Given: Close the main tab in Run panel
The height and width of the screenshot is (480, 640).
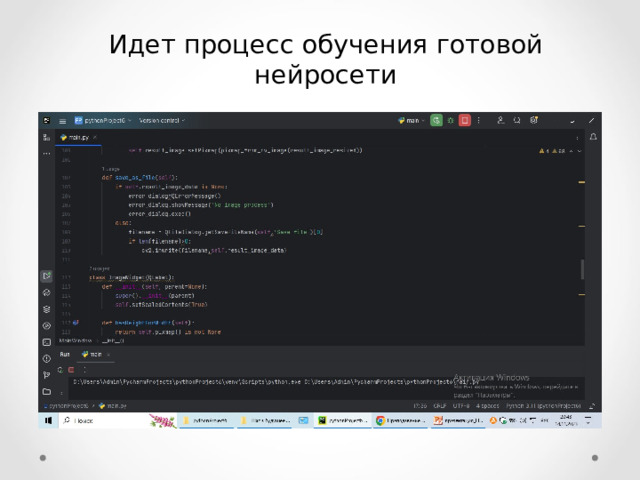Looking at the screenshot, I should [x=109, y=355].
